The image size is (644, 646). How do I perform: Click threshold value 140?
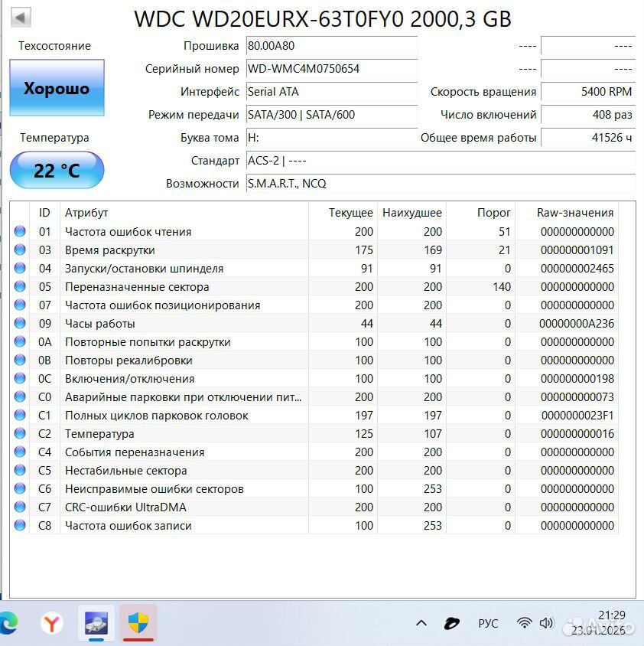click(502, 287)
